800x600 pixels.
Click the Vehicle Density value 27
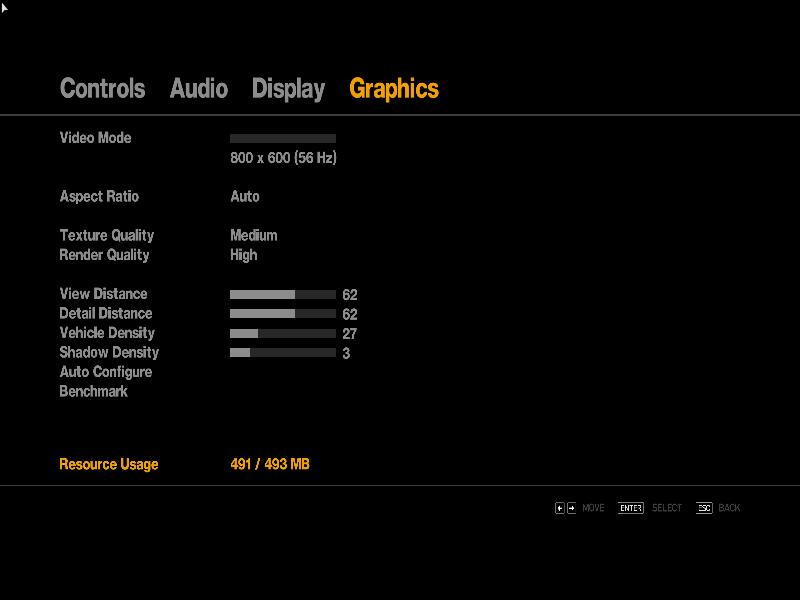349,334
